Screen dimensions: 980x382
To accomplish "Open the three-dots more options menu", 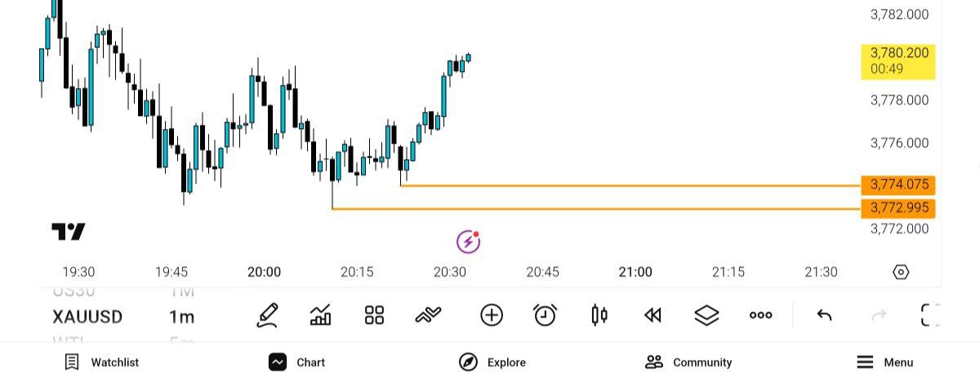I will point(760,315).
